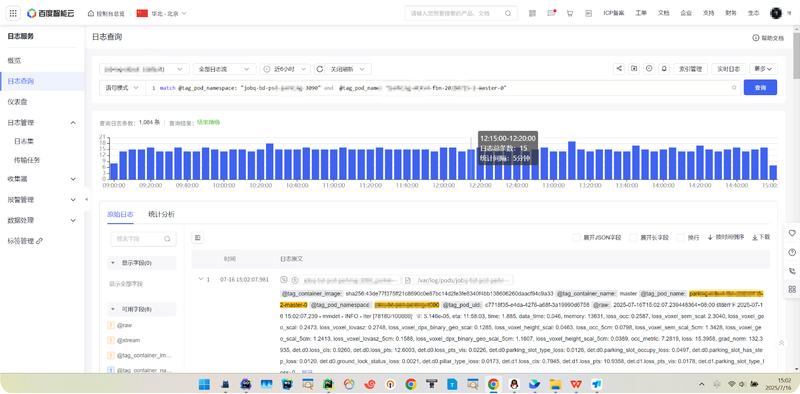The image size is (800, 394).
Task: Toggle 按时间倒序 sort order
Action: click(726, 237)
